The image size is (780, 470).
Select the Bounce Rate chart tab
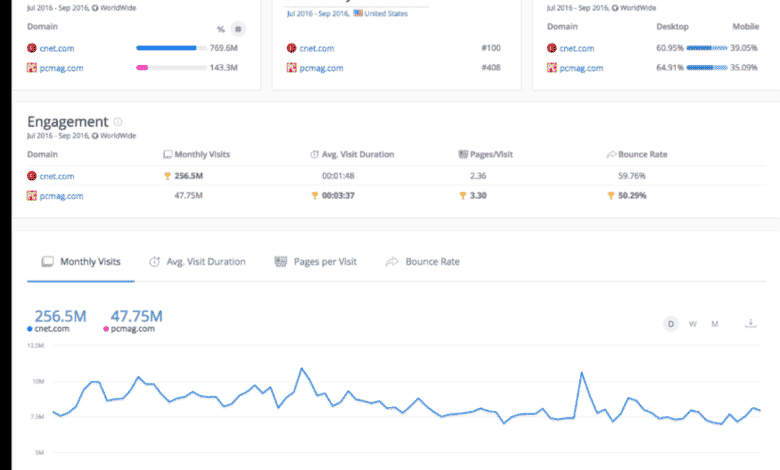point(423,262)
